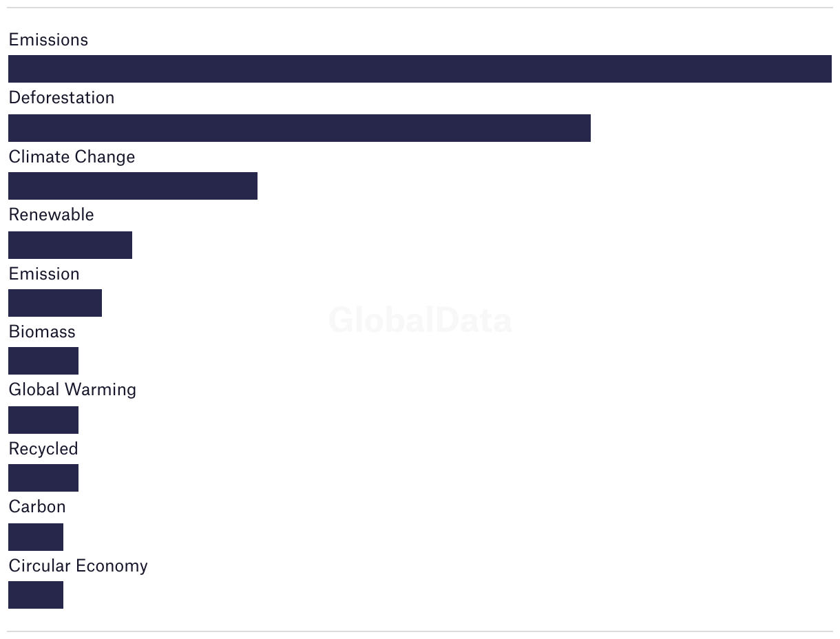Click the Renewable label text

51,215
